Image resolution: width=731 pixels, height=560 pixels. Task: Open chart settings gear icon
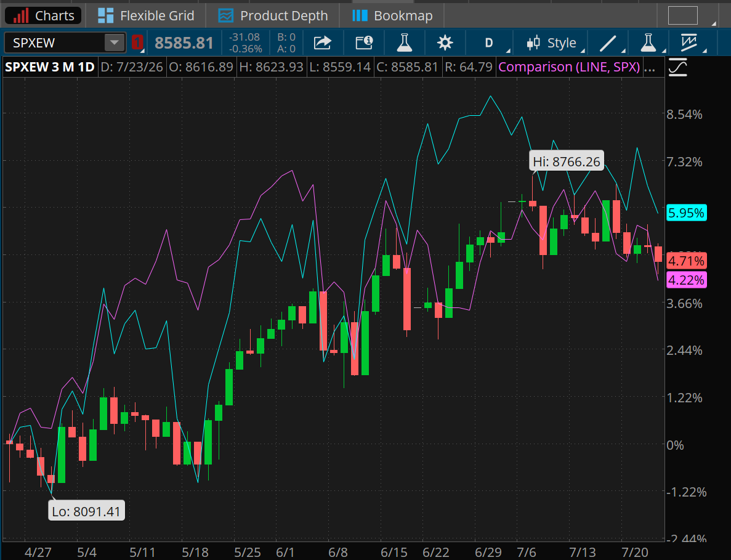pyautogui.click(x=445, y=43)
